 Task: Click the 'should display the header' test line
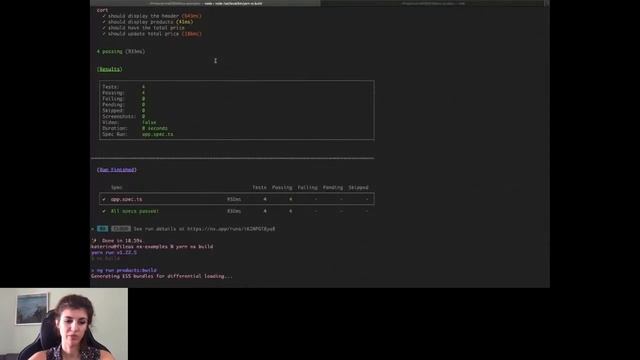coord(152,16)
